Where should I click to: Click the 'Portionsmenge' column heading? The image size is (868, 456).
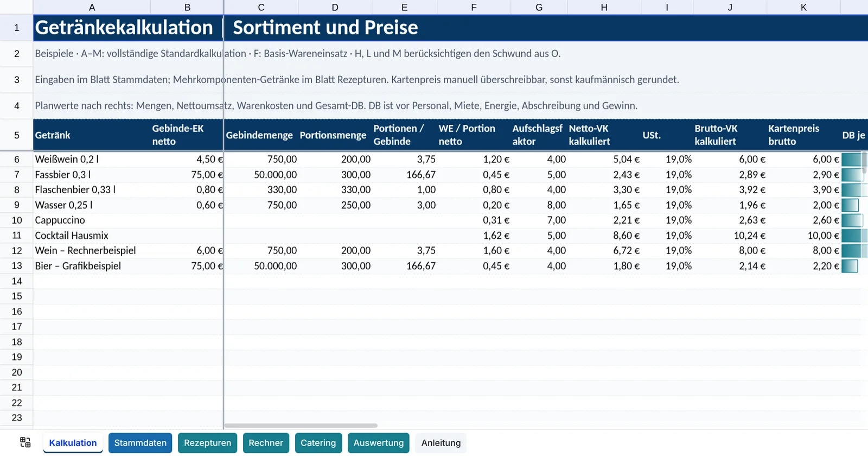pos(335,135)
